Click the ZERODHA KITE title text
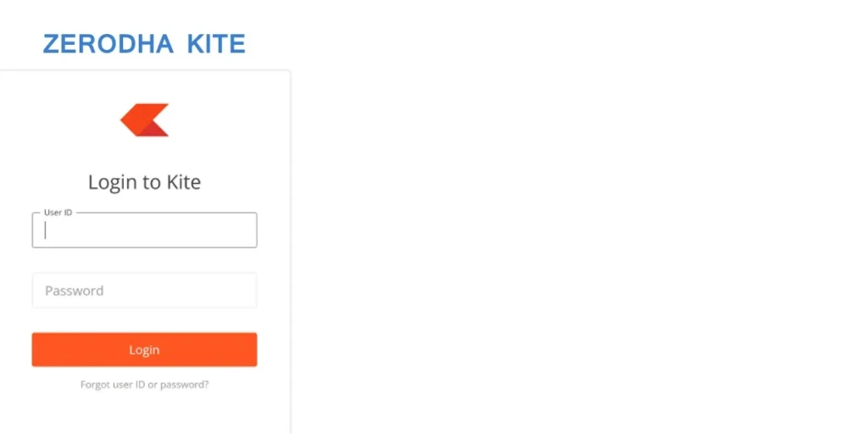 point(144,44)
